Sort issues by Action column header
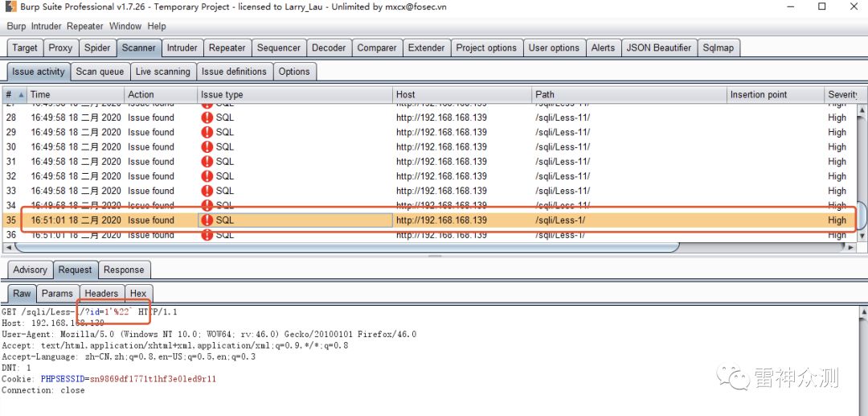Screen dimensions: 868x416 point(161,95)
